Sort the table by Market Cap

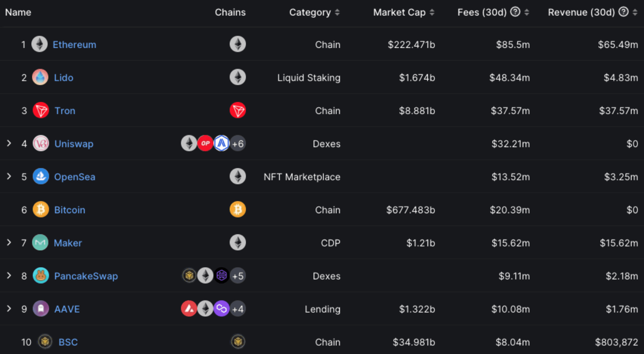[x=432, y=12]
